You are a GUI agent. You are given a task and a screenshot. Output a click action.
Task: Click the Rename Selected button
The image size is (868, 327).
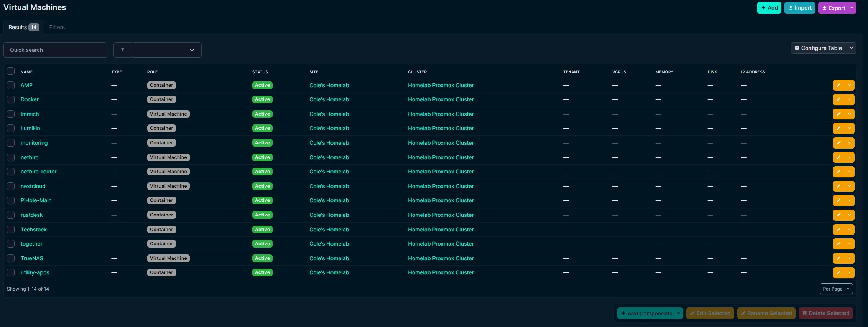[766, 313]
